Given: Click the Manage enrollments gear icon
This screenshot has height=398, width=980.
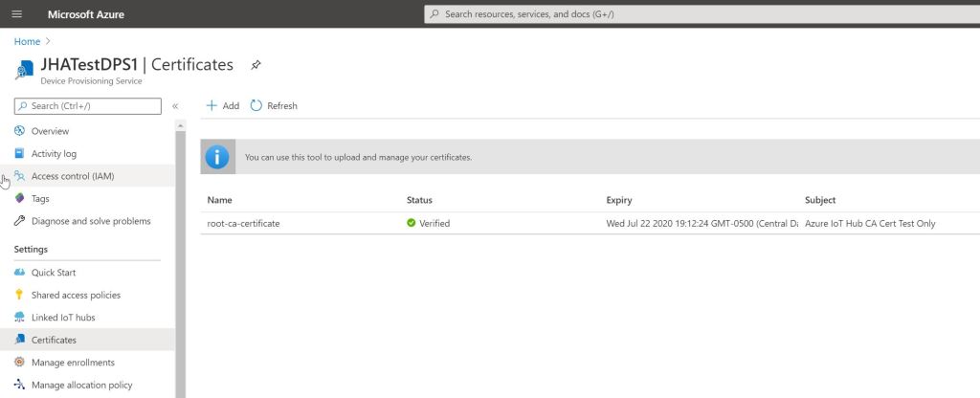Looking at the screenshot, I should tap(20, 363).
